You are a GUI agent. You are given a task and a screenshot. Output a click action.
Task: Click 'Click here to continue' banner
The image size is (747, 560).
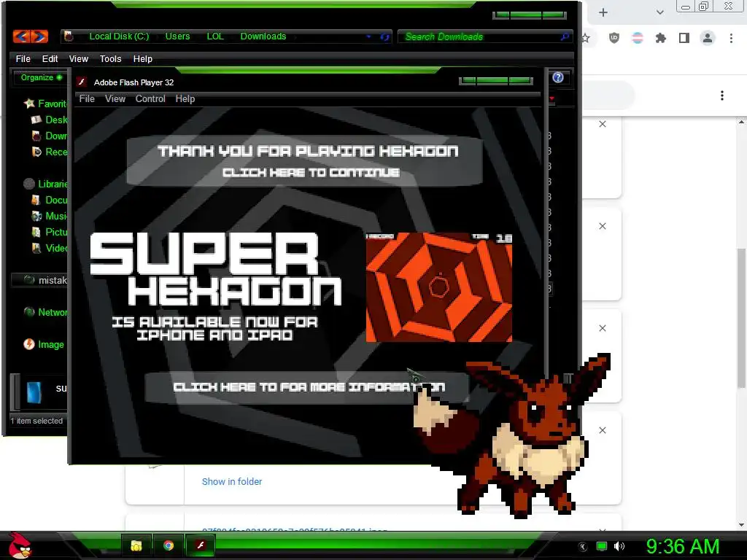pyautogui.click(x=305, y=161)
